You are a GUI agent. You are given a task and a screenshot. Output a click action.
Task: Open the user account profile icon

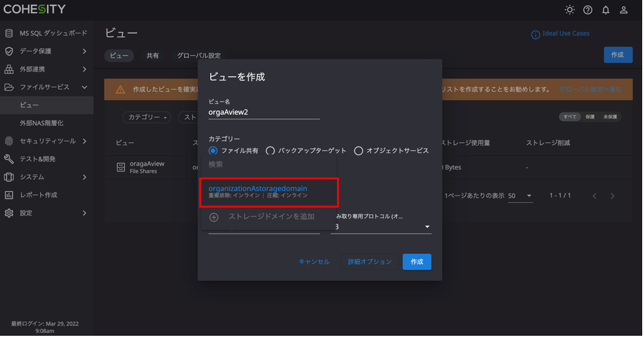[x=625, y=10]
